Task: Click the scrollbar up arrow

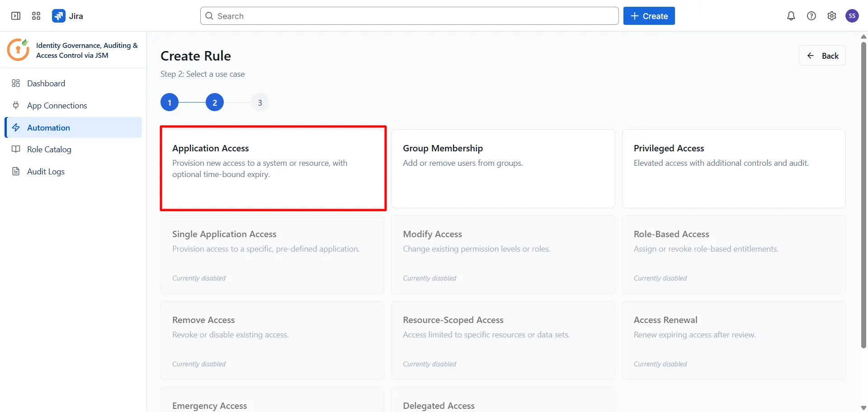Action: pos(863,37)
